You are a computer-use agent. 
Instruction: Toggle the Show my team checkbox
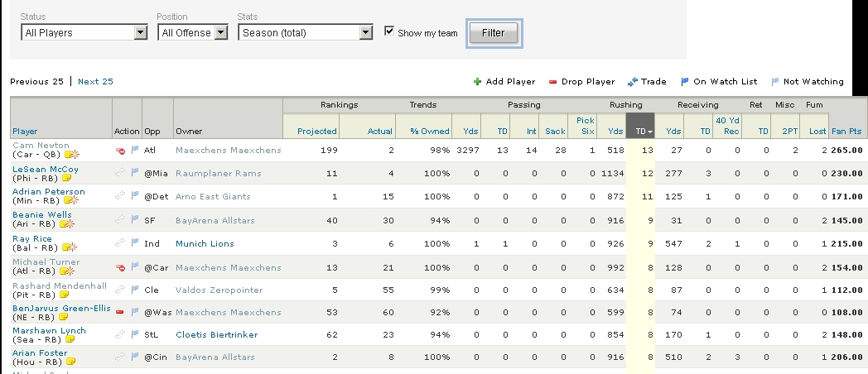(x=390, y=32)
